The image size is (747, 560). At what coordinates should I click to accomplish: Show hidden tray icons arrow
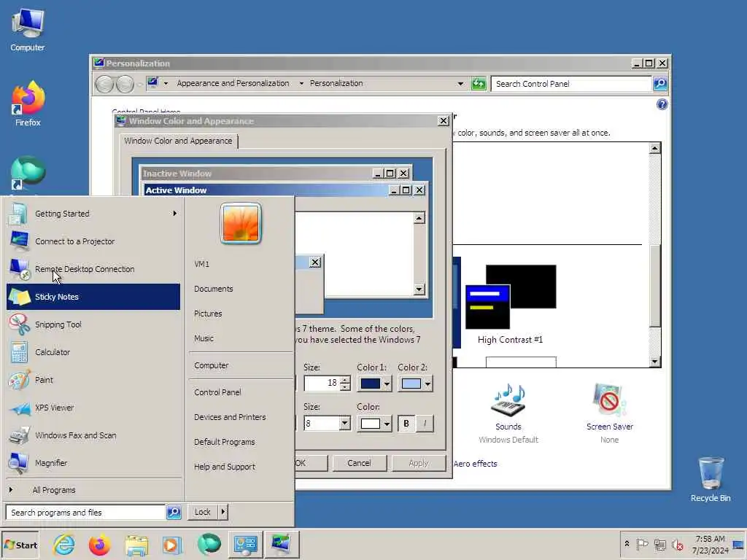tap(627, 544)
